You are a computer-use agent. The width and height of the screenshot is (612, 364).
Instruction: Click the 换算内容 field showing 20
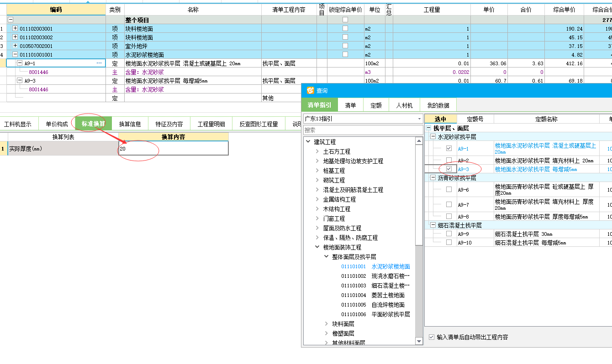173,149
